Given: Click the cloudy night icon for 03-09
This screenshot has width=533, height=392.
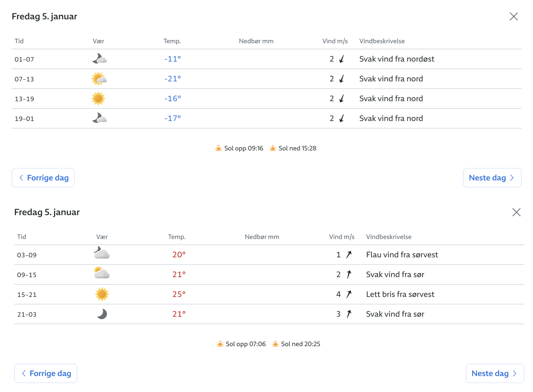Looking at the screenshot, I should (x=102, y=253).
